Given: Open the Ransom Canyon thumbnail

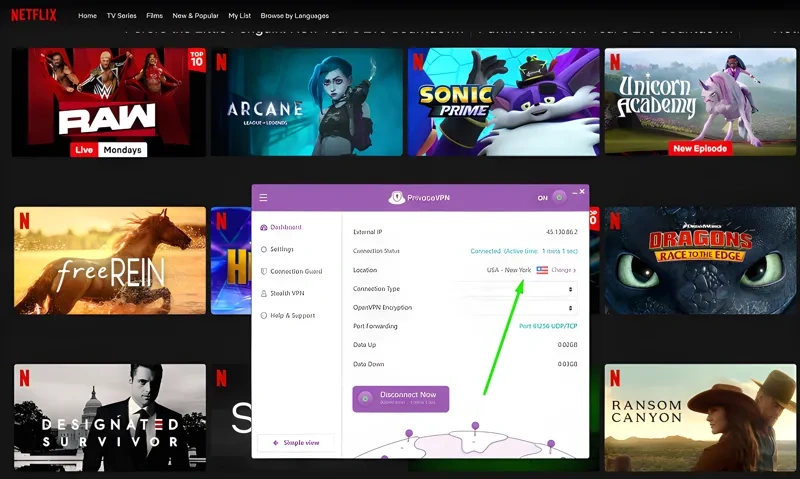Looking at the screenshot, I should [700, 417].
